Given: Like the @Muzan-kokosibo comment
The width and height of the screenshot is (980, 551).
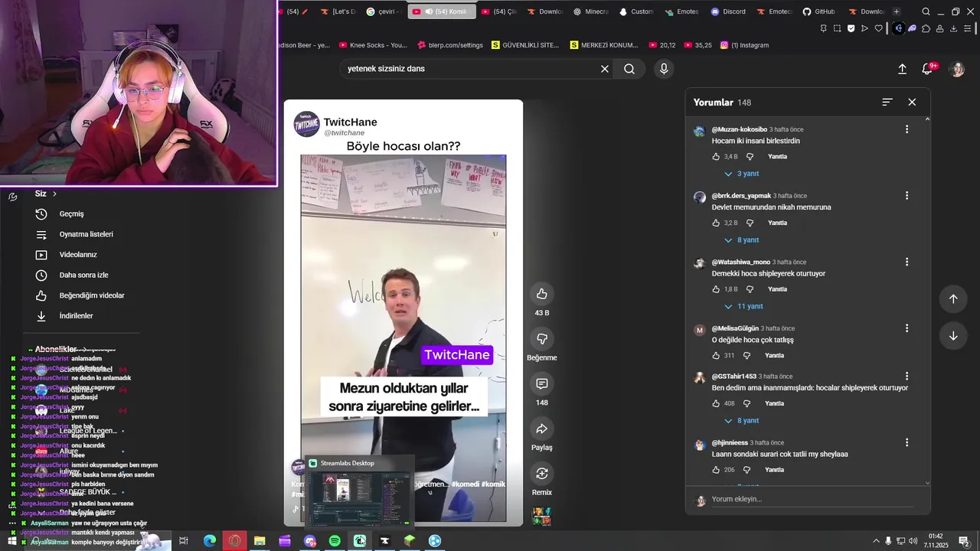Looking at the screenshot, I should tap(716, 157).
